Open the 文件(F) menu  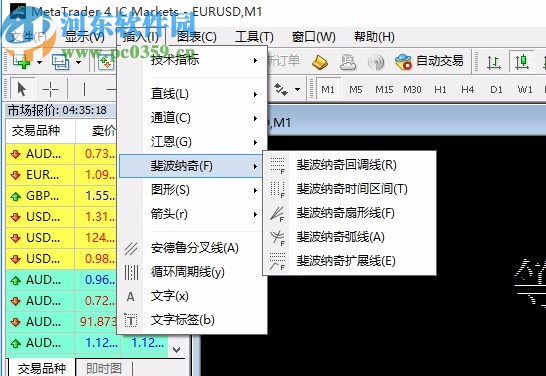28,37
